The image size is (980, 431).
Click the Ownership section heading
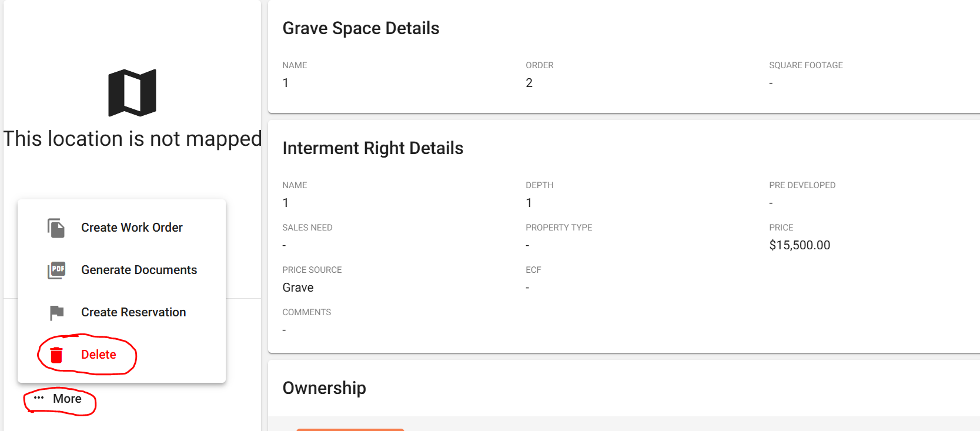325,388
